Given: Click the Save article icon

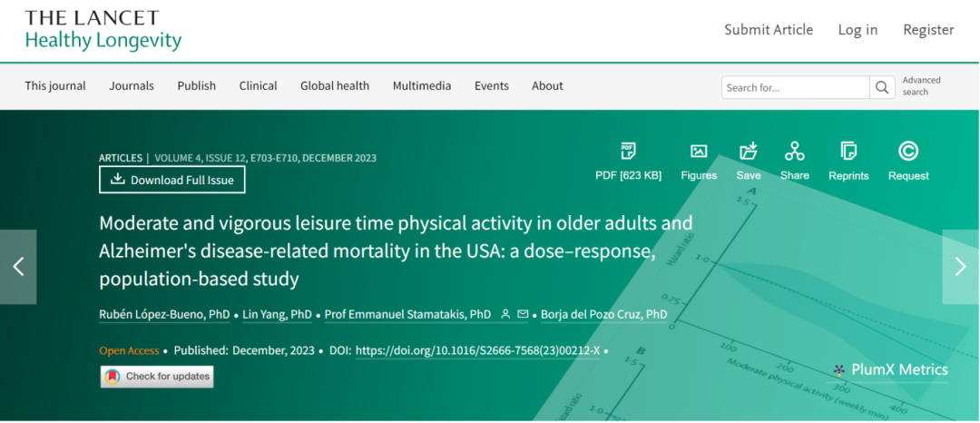Looking at the screenshot, I should pos(748,151).
